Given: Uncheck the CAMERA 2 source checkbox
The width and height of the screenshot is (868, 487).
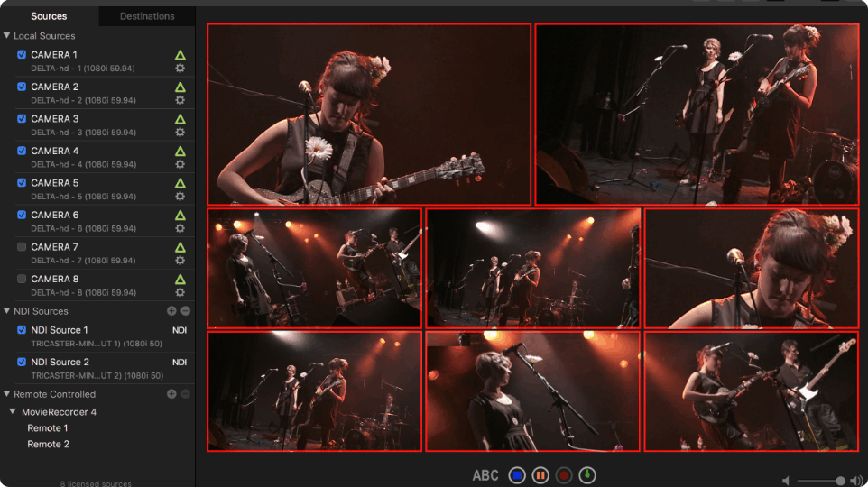Looking at the screenshot, I should (x=22, y=87).
